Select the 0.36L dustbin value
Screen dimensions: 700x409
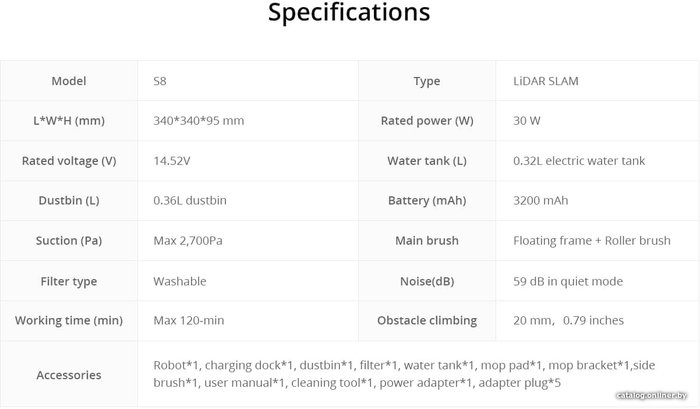(190, 201)
